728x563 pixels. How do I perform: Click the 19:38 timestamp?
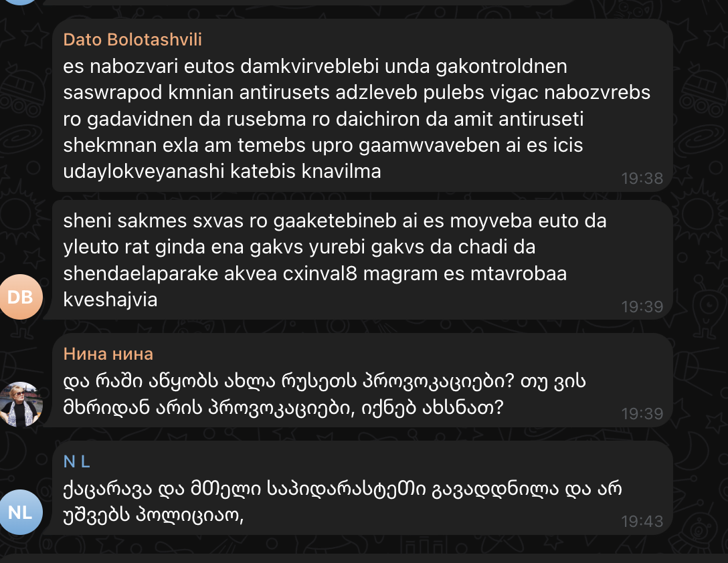[642, 178]
